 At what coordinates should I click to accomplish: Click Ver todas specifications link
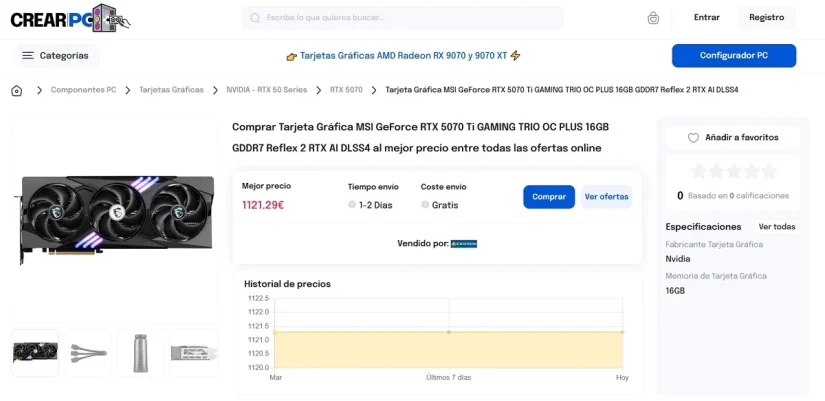click(x=777, y=227)
